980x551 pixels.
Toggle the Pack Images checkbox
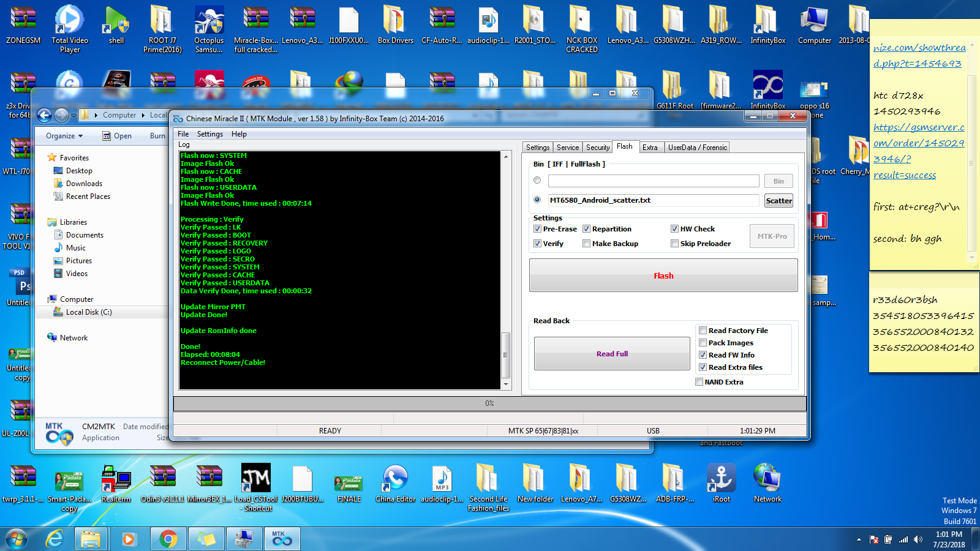[x=703, y=343]
